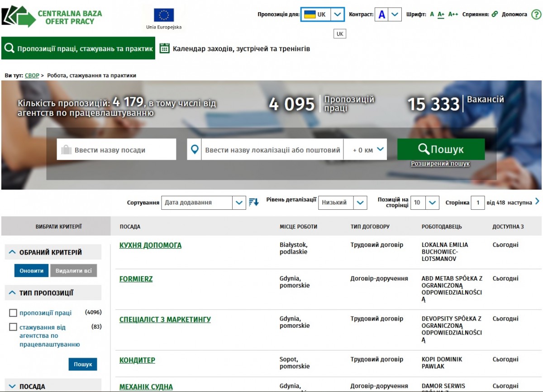Click the Unia Europejska flag logo
The width and height of the screenshot is (543, 392).
(x=164, y=19)
